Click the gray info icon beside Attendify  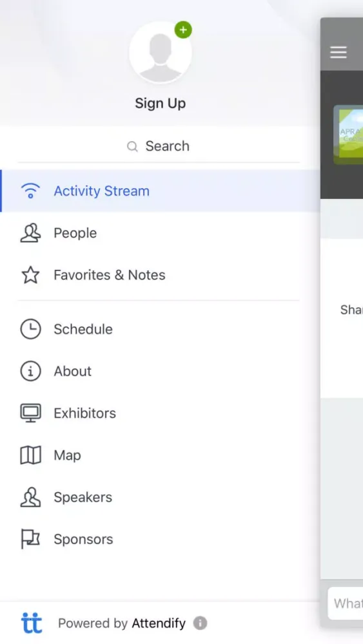(201, 623)
